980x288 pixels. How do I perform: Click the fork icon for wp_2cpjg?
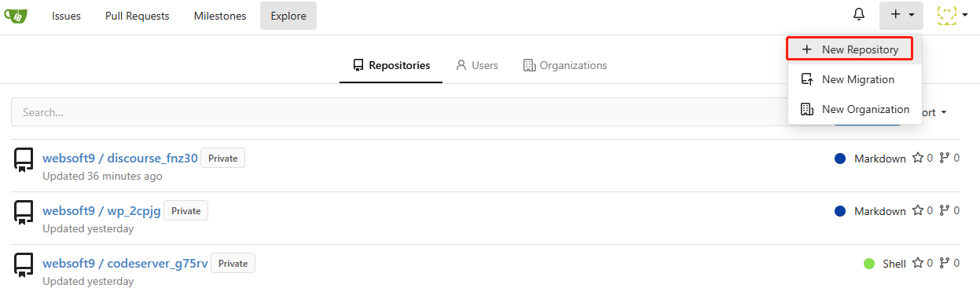click(x=945, y=210)
